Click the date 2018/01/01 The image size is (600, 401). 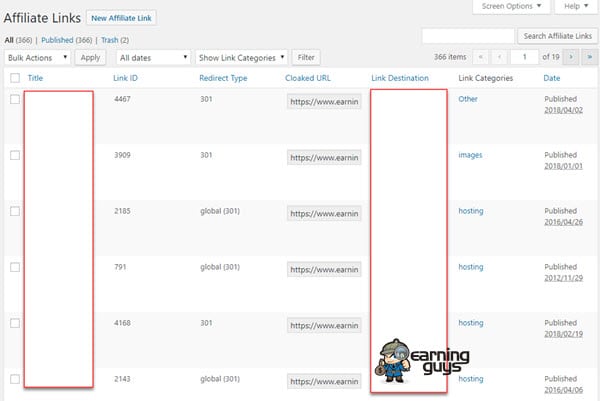point(563,166)
